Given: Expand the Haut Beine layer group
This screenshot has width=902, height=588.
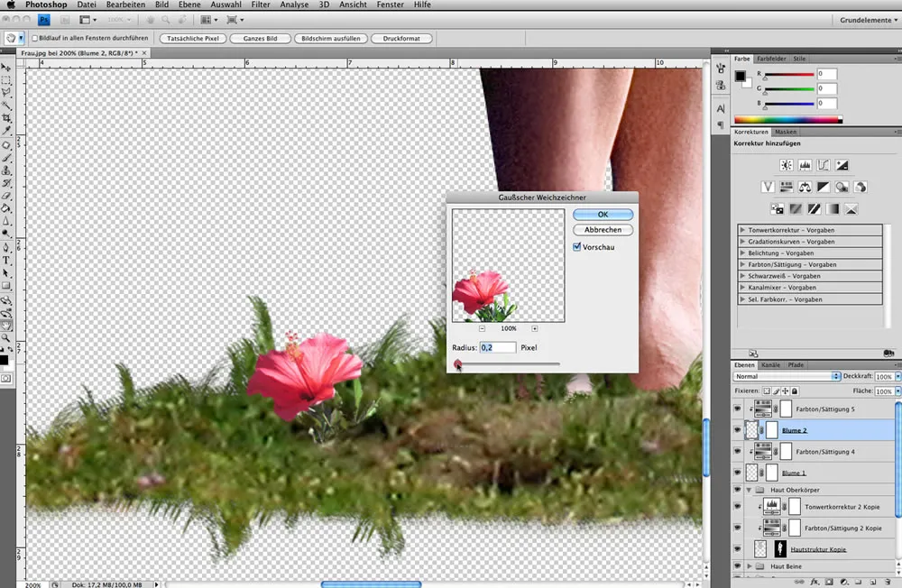Looking at the screenshot, I should 749,566.
